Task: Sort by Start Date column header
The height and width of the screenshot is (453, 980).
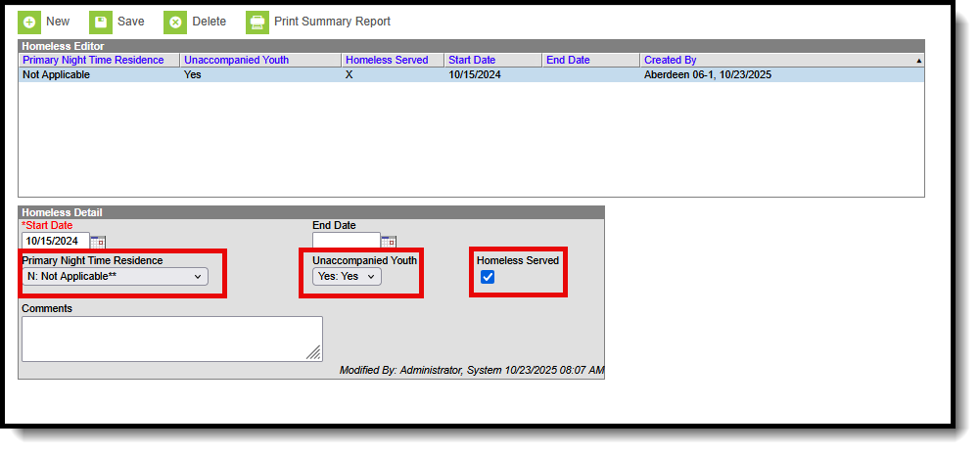Action: click(472, 60)
